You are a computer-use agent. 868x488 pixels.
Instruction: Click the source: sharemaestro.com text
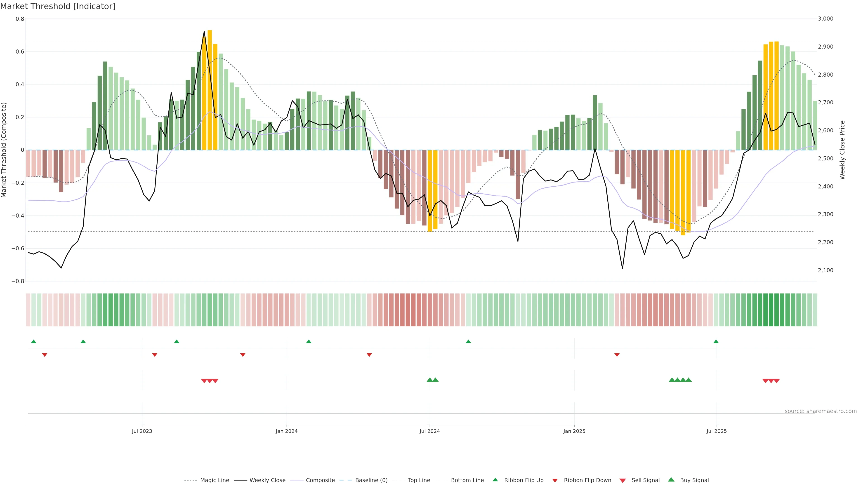821,411
